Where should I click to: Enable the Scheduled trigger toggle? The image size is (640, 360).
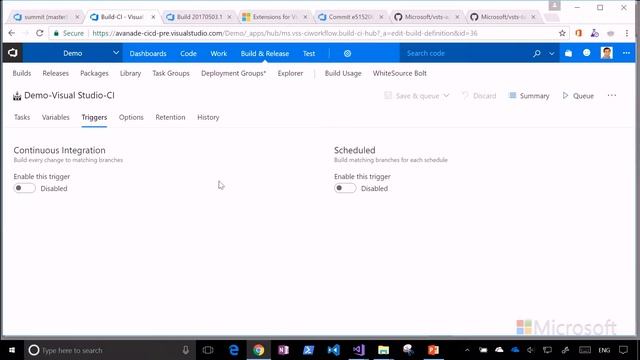pyautogui.click(x=345, y=188)
